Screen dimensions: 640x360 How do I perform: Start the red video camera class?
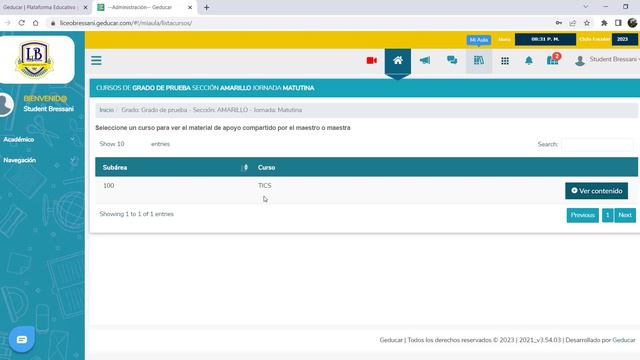[371, 60]
